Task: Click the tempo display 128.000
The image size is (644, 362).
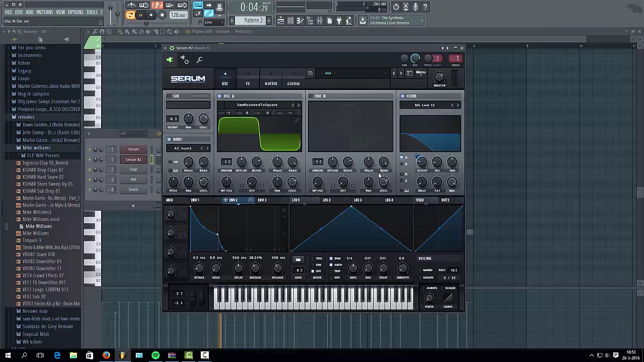Action: point(178,15)
